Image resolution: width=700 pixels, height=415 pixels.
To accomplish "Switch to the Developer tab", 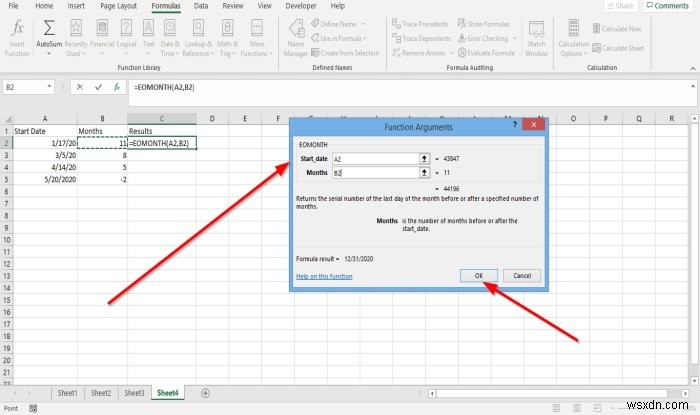I will pyautogui.click(x=301, y=6).
